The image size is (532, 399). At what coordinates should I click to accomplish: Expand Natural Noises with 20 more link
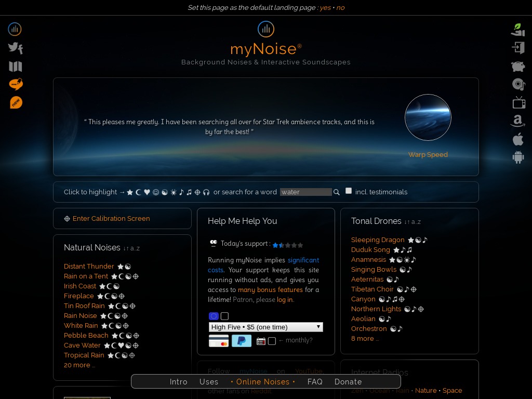[x=79, y=365]
